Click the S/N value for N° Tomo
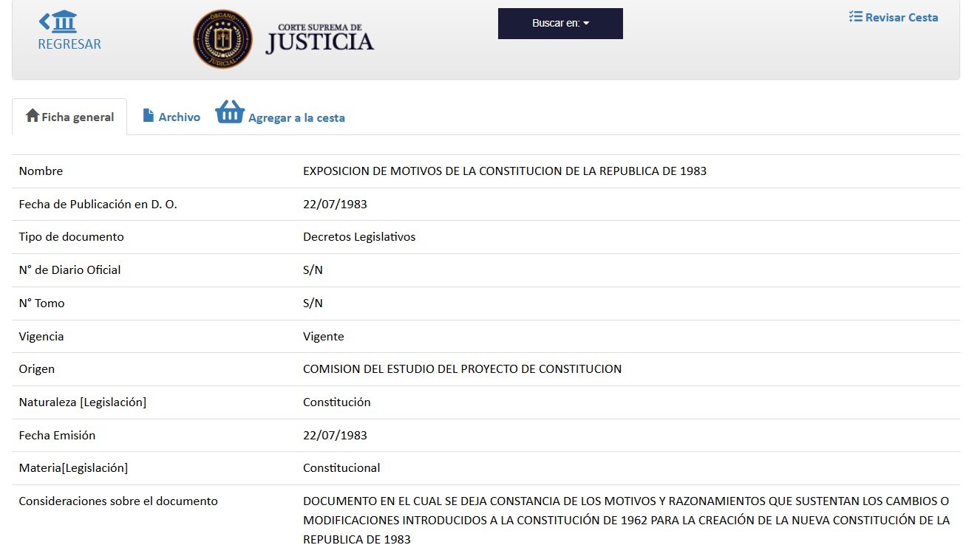980x559 pixels. pos(313,303)
